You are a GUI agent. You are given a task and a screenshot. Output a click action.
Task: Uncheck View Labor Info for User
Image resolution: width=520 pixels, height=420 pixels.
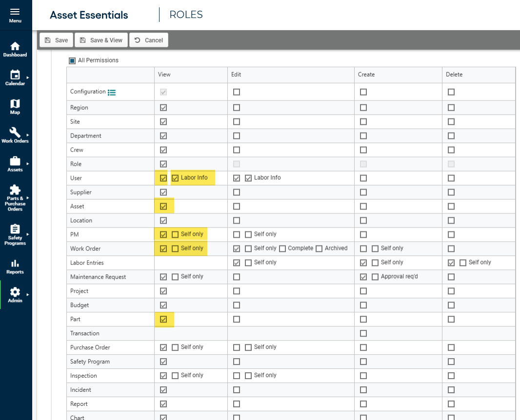point(175,178)
